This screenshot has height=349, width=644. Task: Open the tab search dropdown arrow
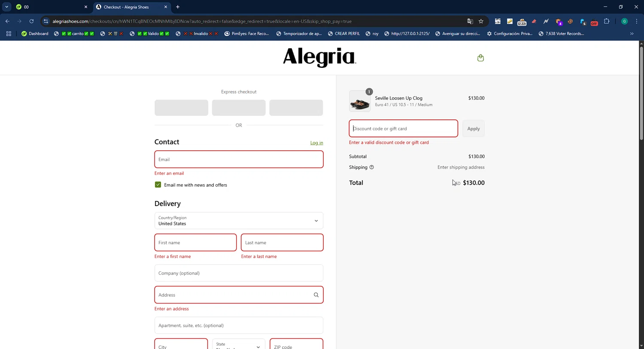(x=6, y=7)
